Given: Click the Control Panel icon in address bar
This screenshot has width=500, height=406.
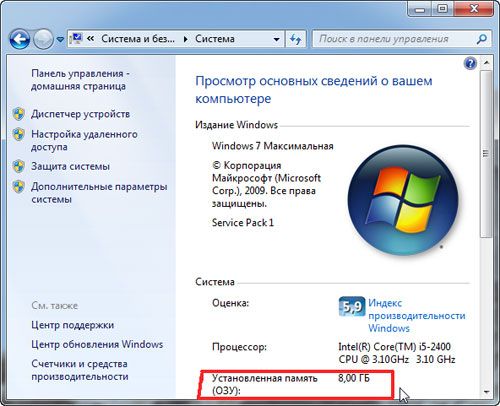Looking at the screenshot, I should tap(76, 39).
